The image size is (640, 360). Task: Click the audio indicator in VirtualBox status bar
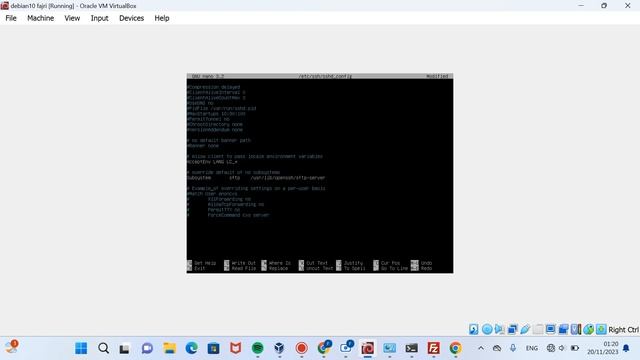pos(499,329)
